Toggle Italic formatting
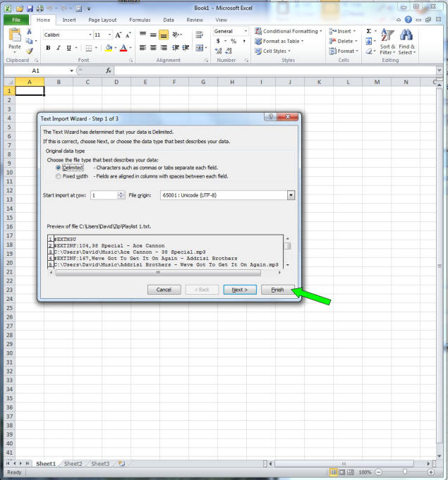 point(59,48)
